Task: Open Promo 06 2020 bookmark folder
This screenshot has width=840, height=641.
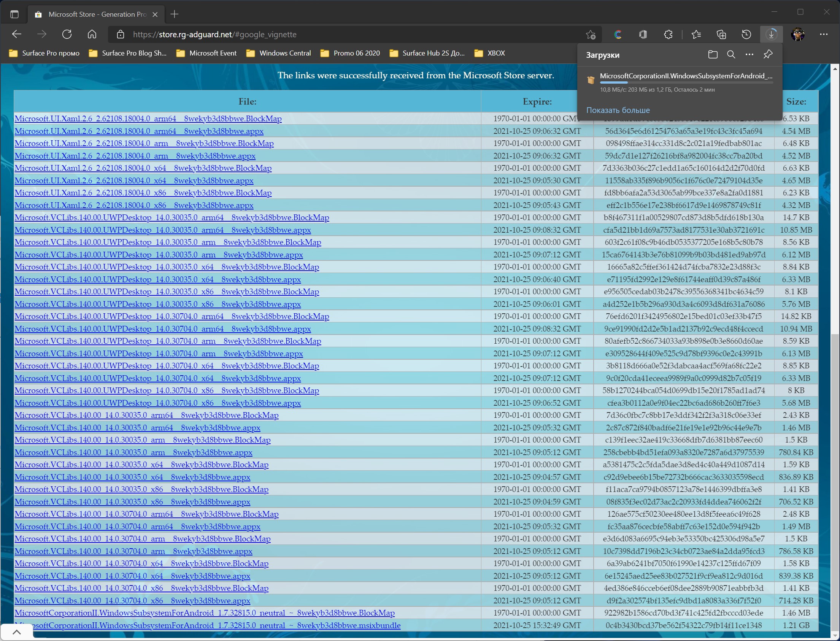Action: (350, 53)
